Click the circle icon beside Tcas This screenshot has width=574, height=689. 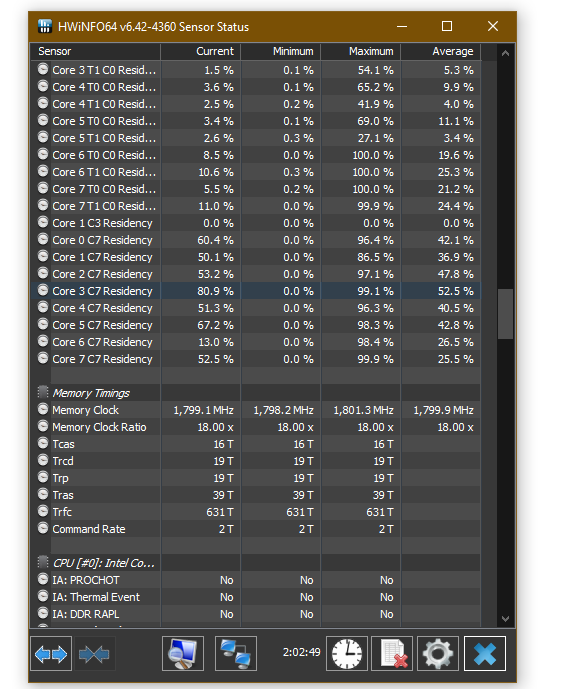pos(43,443)
